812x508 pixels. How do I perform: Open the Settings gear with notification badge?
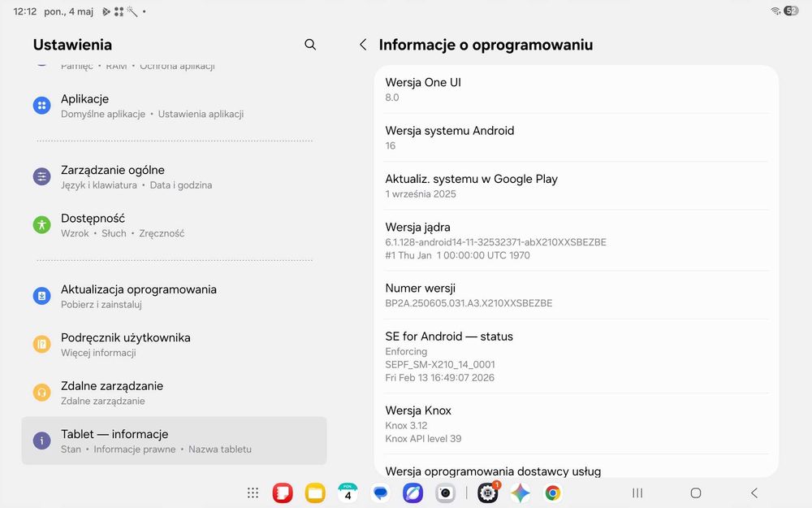point(488,493)
